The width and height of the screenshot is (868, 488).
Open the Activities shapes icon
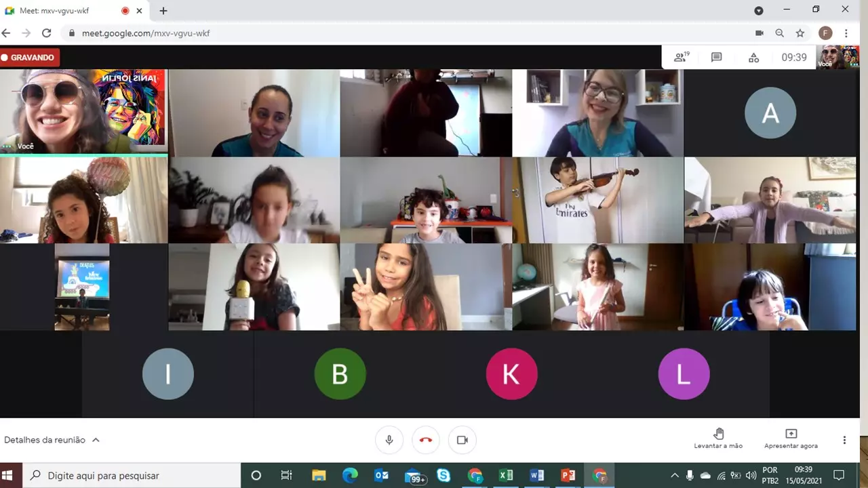[x=753, y=58]
